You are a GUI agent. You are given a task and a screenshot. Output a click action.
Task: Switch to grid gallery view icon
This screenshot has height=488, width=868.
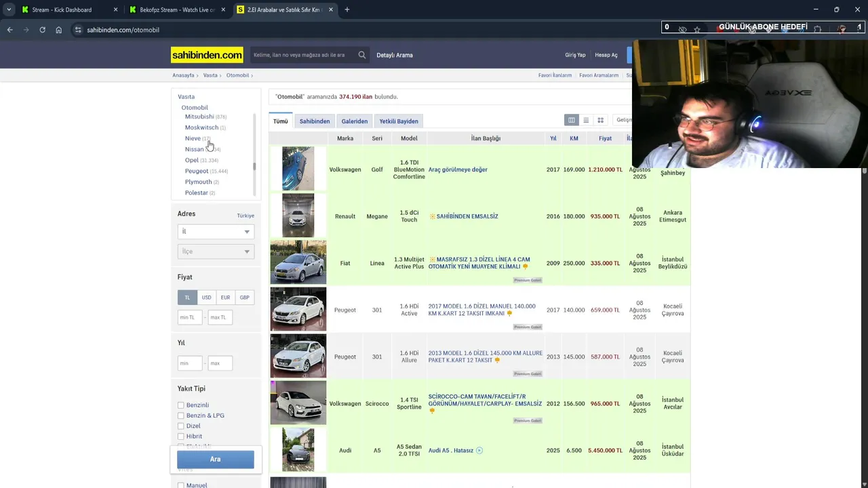(x=600, y=120)
